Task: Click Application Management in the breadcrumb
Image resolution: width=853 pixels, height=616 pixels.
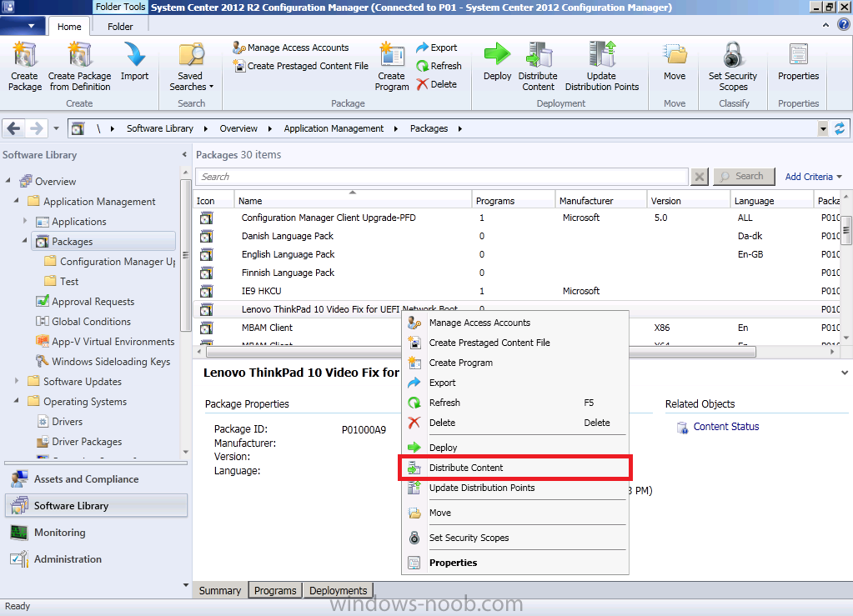Action: pyautogui.click(x=334, y=129)
